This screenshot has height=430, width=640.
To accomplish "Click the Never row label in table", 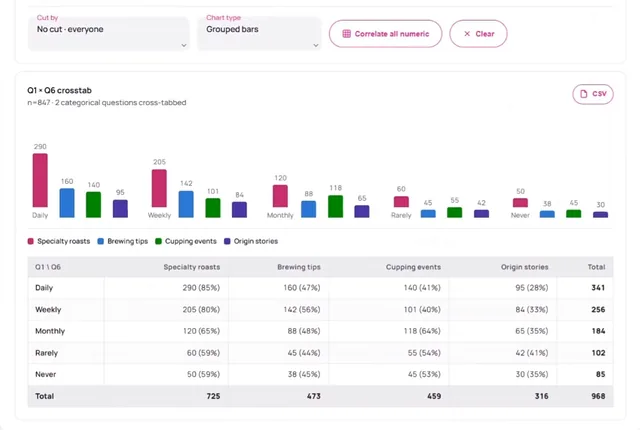I will (x=45, y=374).
